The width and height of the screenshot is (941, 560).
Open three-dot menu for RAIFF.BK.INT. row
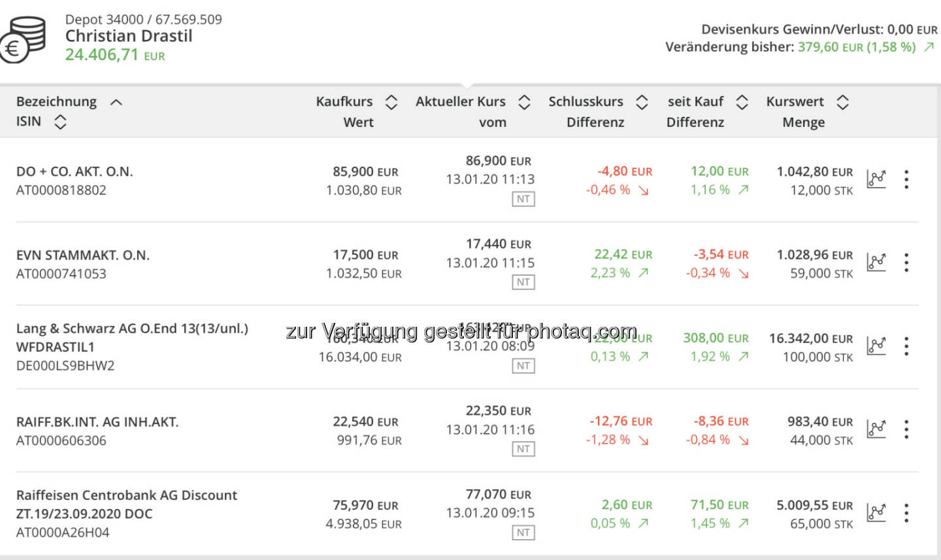pos(906,429)
